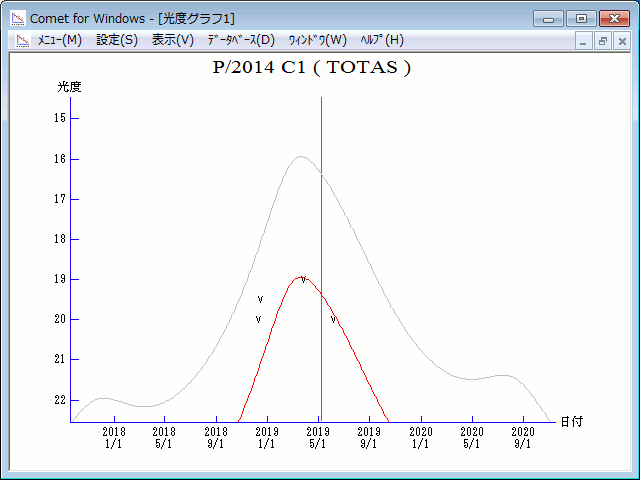
Task: Click the peak of the gray magnitude curve
Action: 299,157
